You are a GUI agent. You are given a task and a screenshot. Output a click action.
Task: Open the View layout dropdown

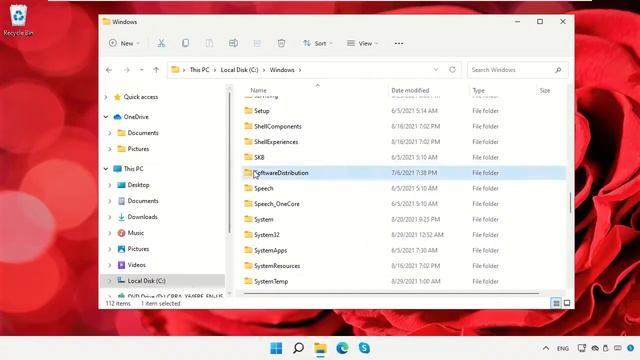pyautogui.click(x=362, y=43)
